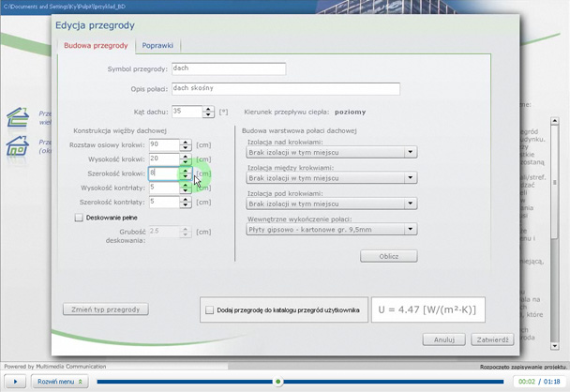This screenshot has height=392, width=570.
Task: Decrease Szerokość kontrłaty with down arrow
Action: [186, 204]
